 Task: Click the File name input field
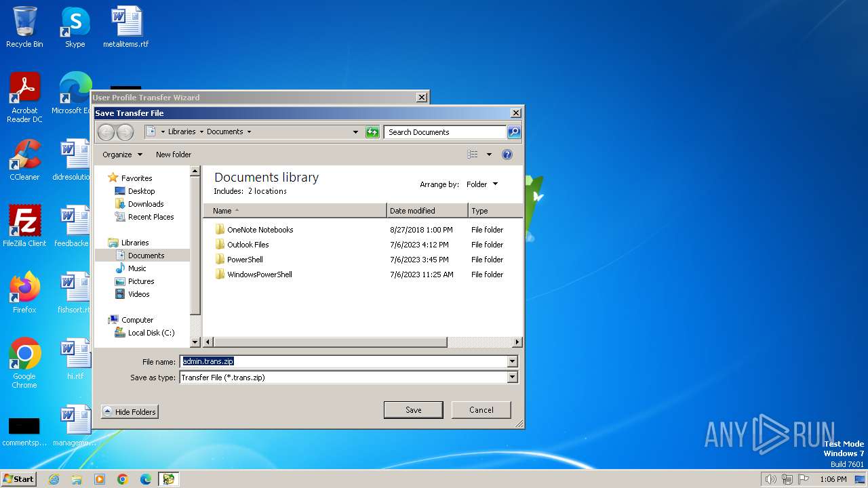click(x=343, y=362)
